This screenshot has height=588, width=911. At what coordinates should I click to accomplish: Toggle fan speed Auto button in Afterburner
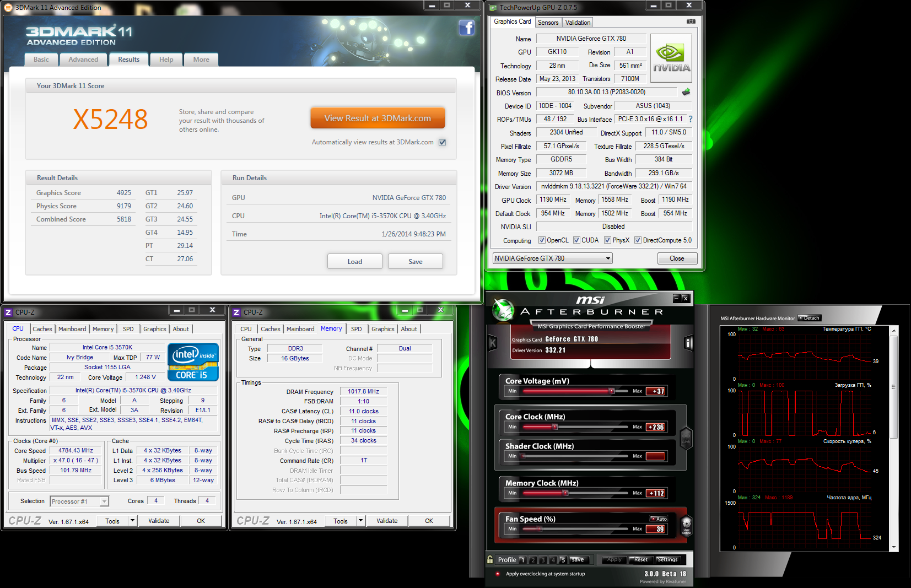(x=659, y=519)
